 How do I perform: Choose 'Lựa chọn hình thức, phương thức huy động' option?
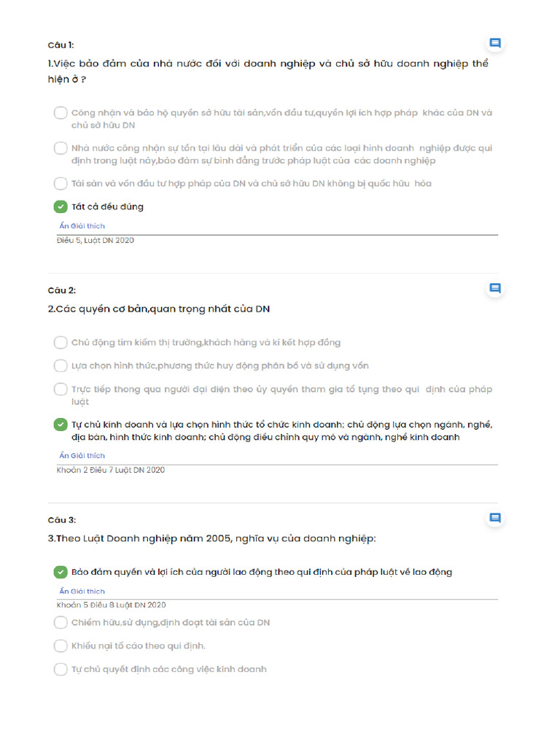click(x=61, y=365)
